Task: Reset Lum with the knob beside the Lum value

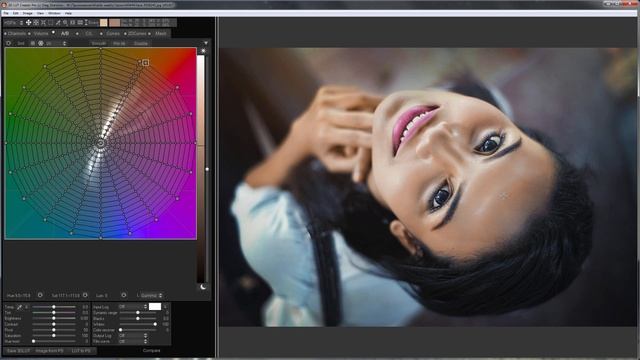Action: point(124,295)
